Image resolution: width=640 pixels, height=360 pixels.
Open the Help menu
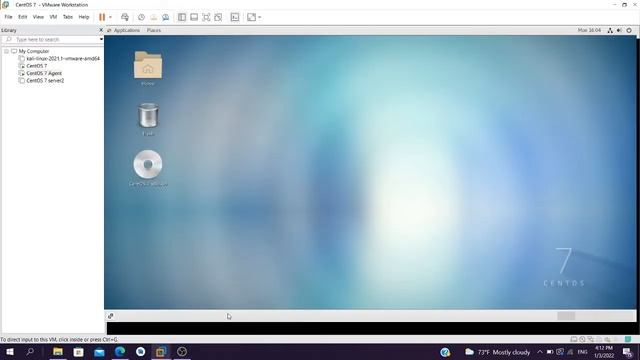point(84,17)
